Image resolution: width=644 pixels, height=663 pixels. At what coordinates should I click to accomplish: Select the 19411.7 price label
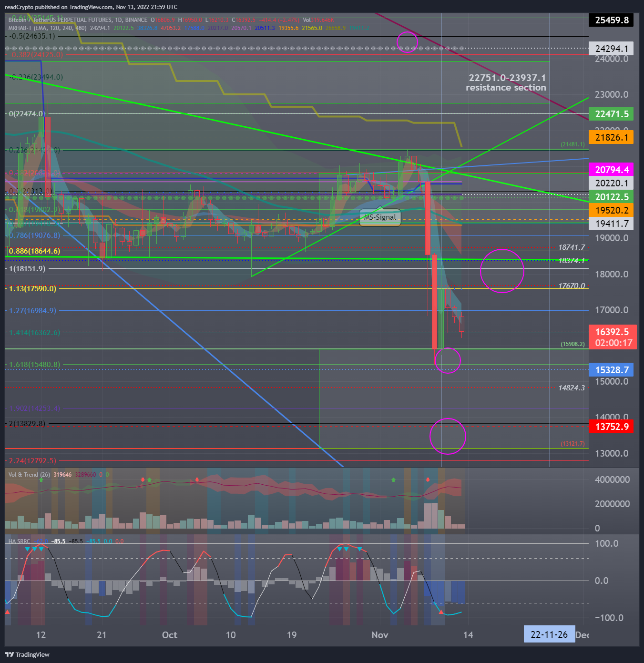tap(612, 224)
